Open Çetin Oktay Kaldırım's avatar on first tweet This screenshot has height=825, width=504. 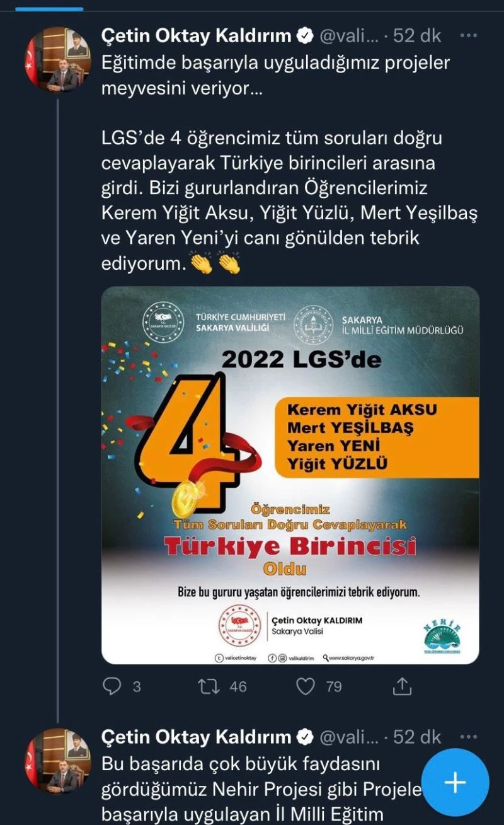tap(57, 59)
